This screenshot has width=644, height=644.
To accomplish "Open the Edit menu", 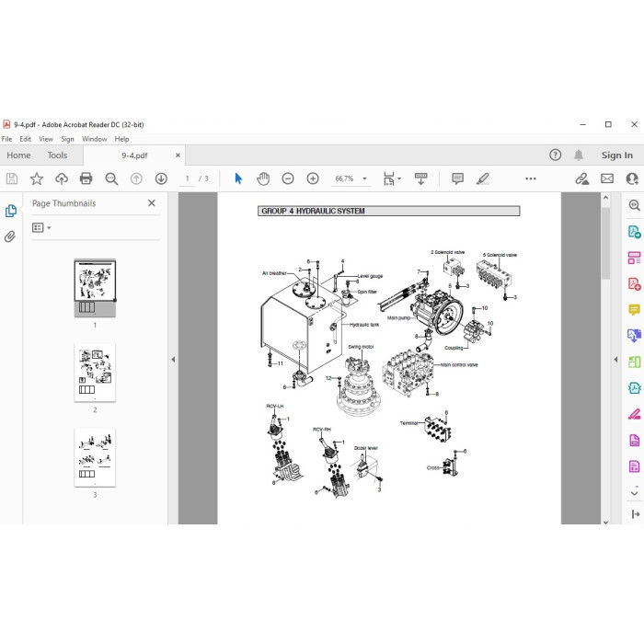I will (x=26, y=139).
